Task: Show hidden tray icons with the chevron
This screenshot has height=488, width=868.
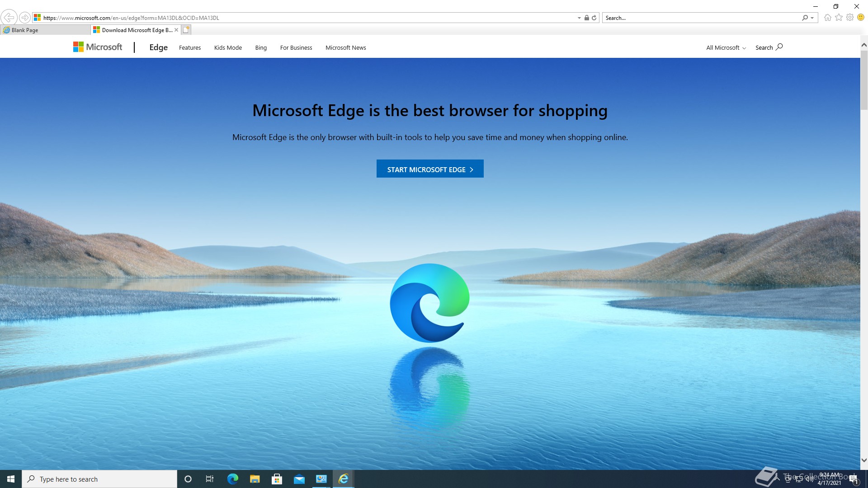Action: (x=777, y=479)
